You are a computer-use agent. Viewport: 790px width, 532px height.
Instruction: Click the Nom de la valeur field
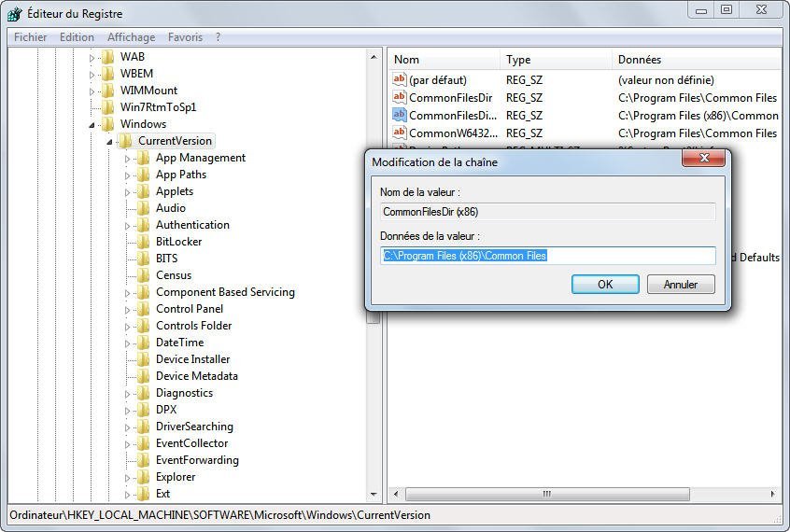click(548, 212)
